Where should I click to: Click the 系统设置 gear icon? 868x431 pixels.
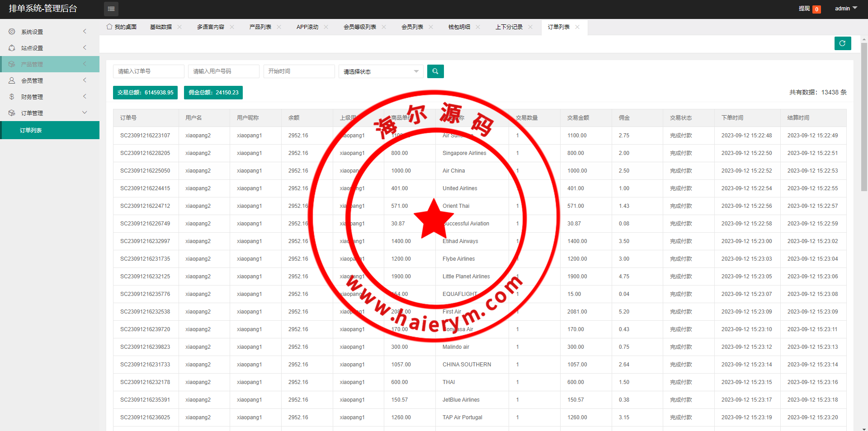click(12, 32)
